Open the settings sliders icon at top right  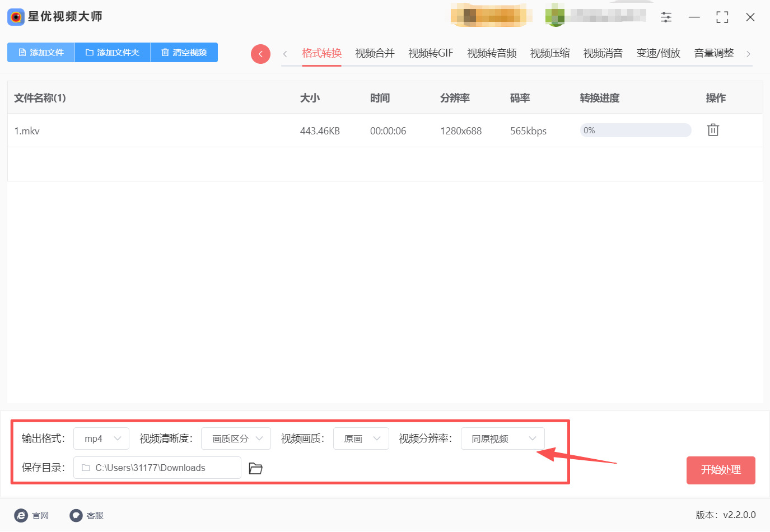[666, 17]
